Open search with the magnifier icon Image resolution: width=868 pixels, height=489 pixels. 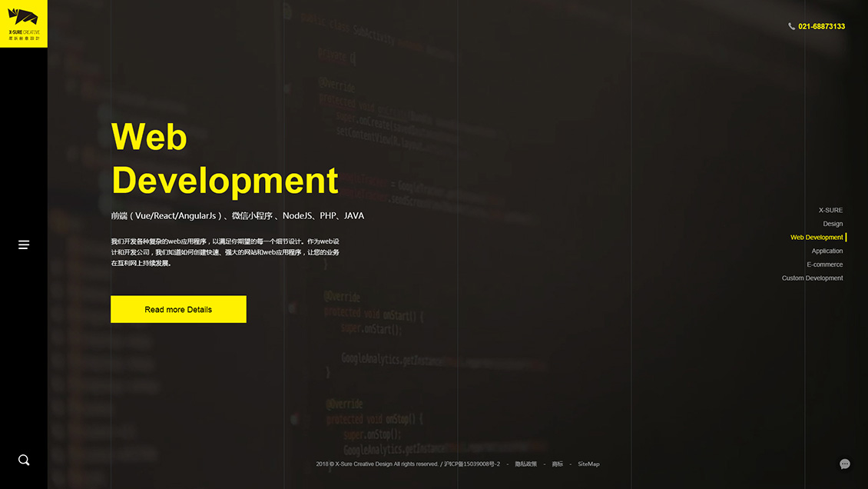24,460
